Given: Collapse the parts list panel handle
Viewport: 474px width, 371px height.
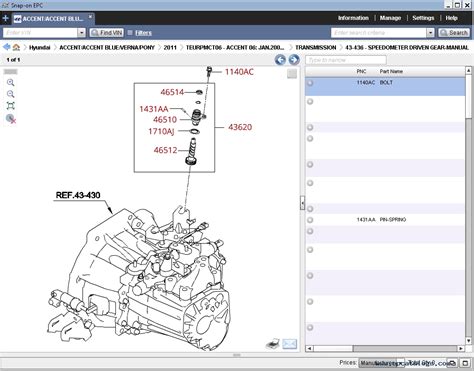Looking at the screenshot, I should click(302, 202).
